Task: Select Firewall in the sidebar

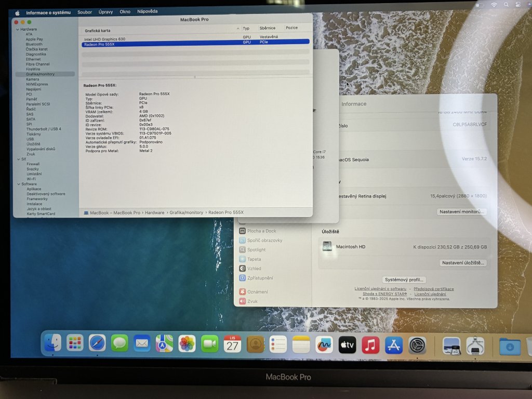Action: click(33, 164)
